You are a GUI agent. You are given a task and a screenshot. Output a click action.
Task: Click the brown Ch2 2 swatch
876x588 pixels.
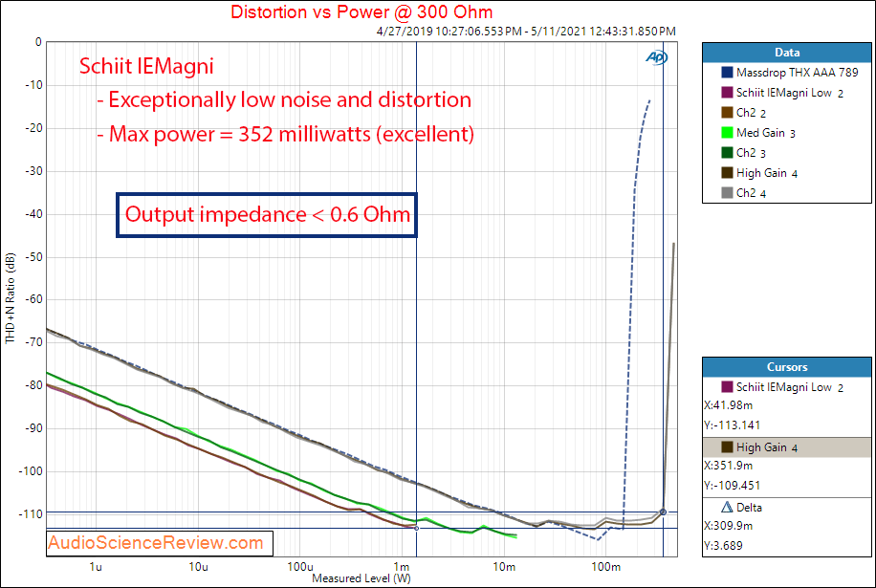point(727,112)
